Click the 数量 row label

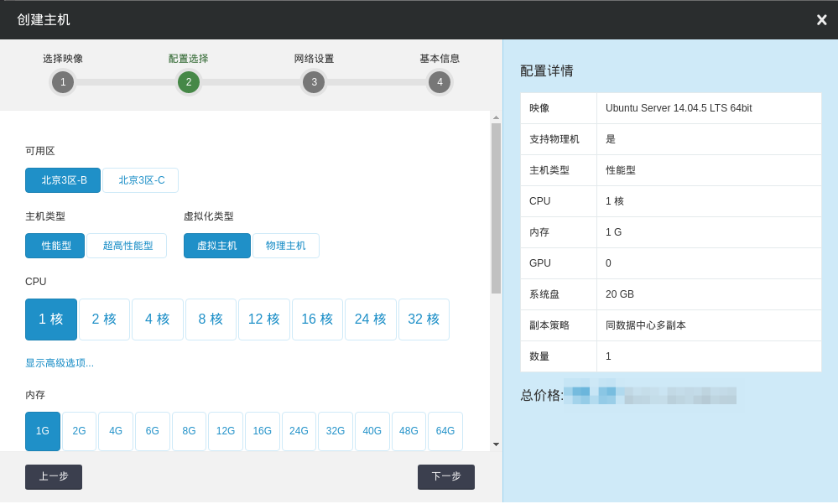coord(539,356)
